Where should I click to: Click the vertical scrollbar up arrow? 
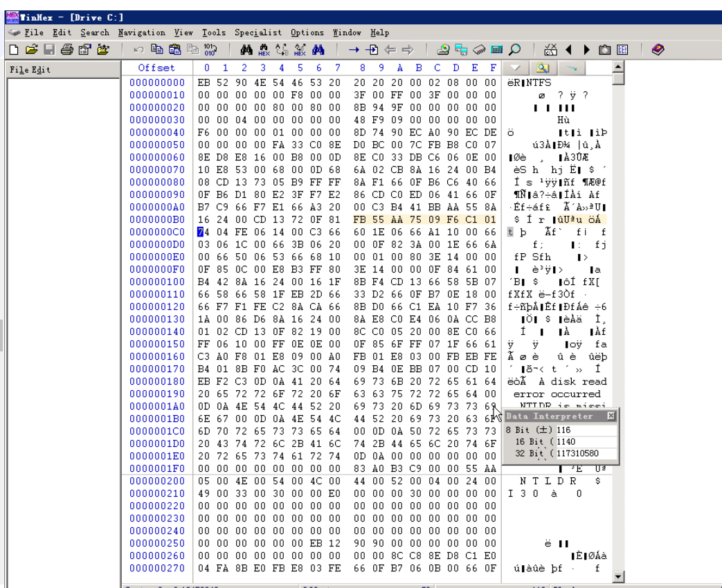click(x=618, y=67)
